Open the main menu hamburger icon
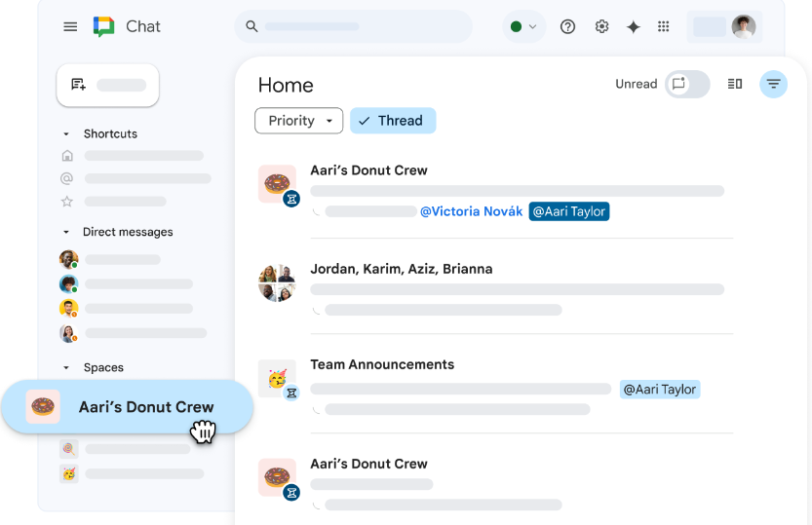 click(x=70, y=26)
